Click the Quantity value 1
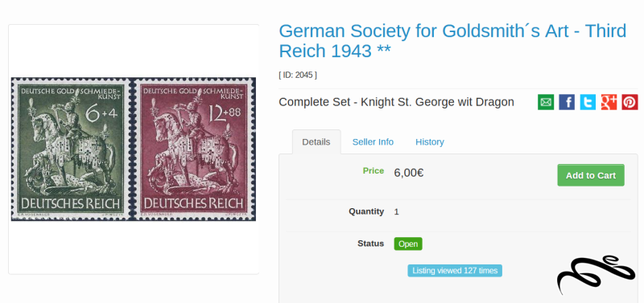644x303 pixels. coord(396,212)
